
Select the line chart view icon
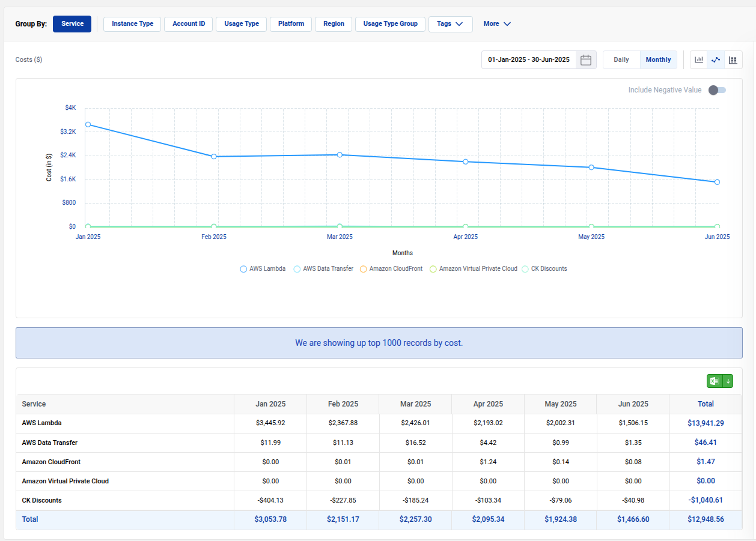click(x=716, y=60)
